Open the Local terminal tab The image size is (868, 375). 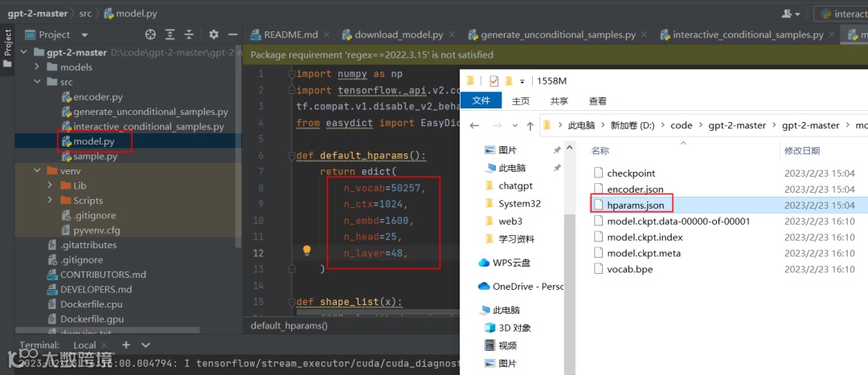pos(84,345)
